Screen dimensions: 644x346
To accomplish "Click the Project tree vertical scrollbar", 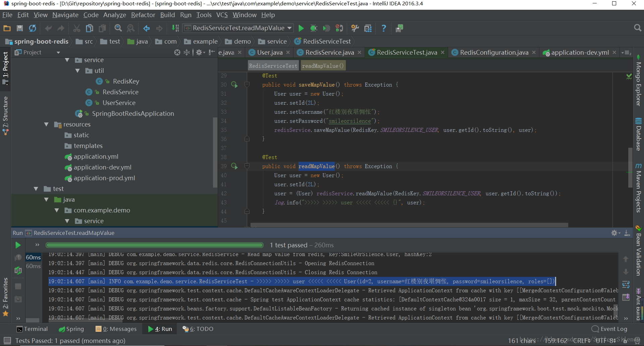I will click(x=215, y=153).
